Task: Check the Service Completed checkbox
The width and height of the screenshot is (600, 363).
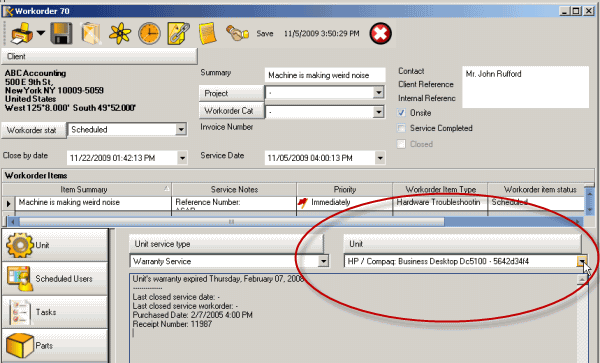Action: click(401, 128)
